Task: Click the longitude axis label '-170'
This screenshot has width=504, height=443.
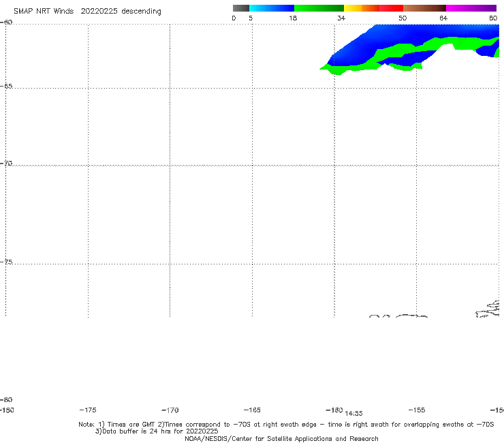Action: (x=170, y=410)
